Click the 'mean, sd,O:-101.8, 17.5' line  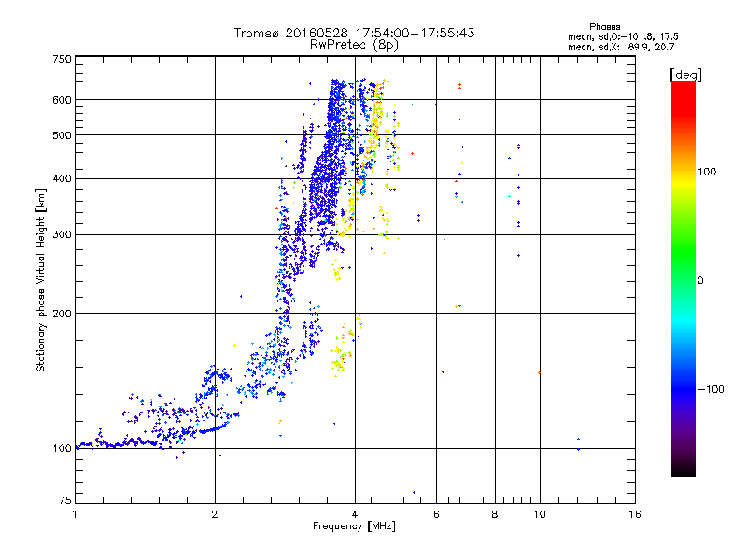tap(623, 37)
